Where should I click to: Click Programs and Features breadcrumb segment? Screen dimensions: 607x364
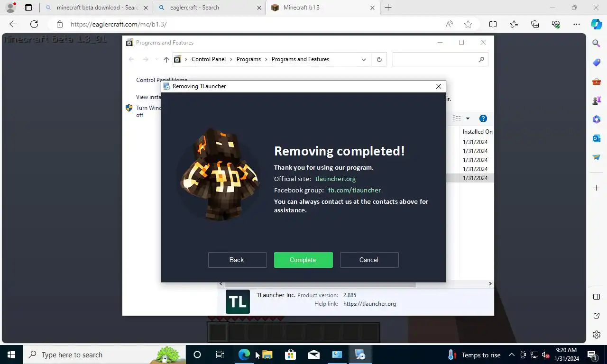pyautogui.click(x=300, y=59)
